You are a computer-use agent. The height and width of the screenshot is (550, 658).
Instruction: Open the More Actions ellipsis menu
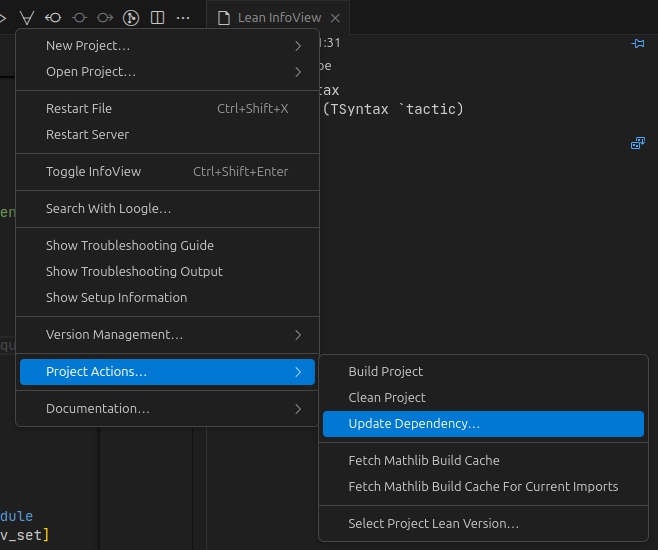click(183, 18)
